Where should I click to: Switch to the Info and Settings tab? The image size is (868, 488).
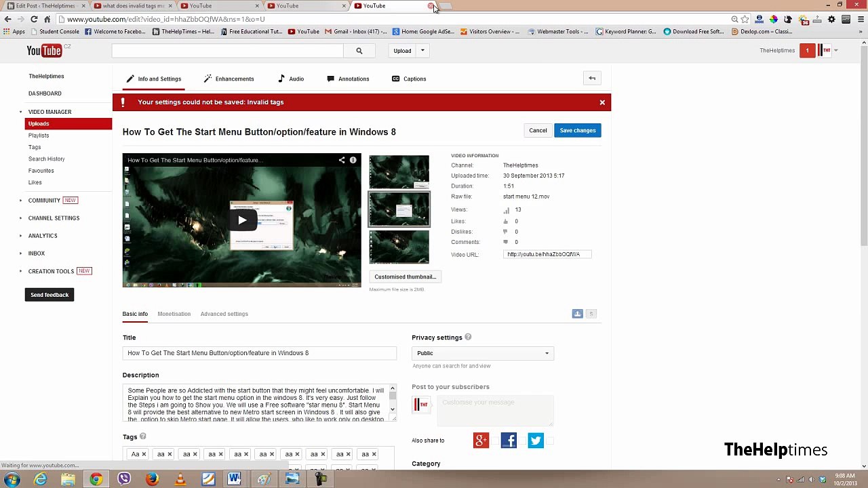point(154,79)
